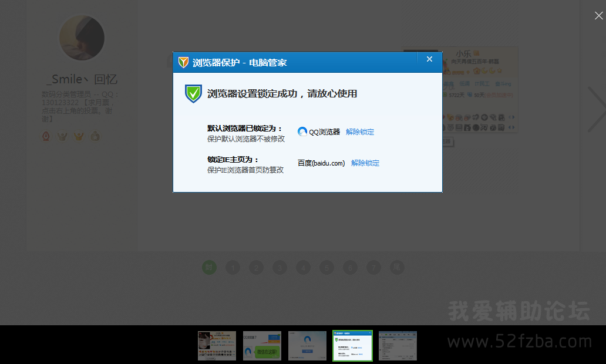The width and height of the screenshot is (606, 364).
Task: Click the green checkmark shield icon
Action: tap(193, 93)
